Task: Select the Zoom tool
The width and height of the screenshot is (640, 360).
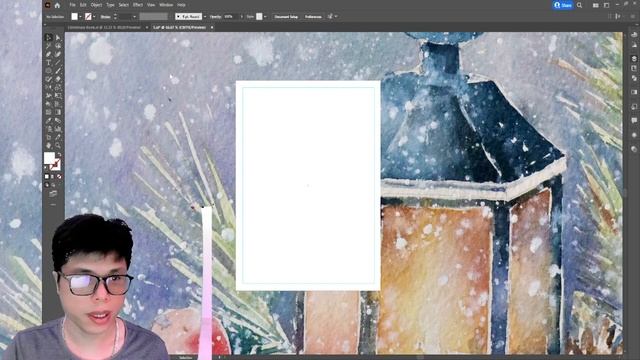Action: tap(58, 145)
